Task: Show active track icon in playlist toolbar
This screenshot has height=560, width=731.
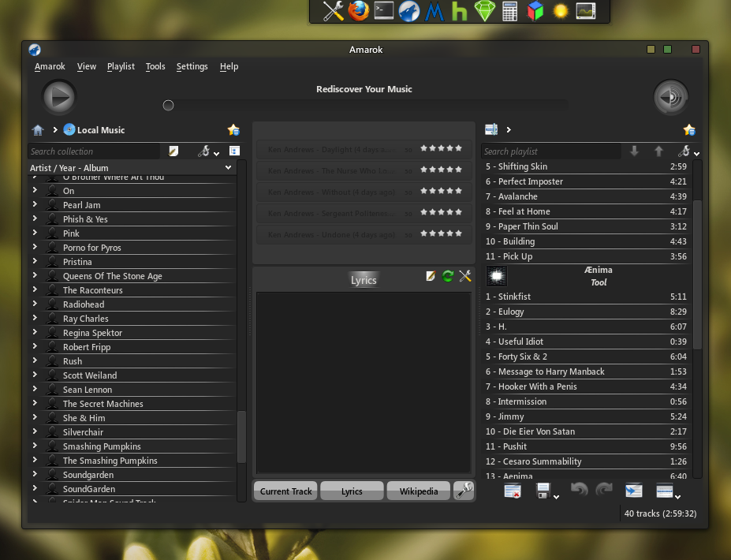Action: click(633, 491)
